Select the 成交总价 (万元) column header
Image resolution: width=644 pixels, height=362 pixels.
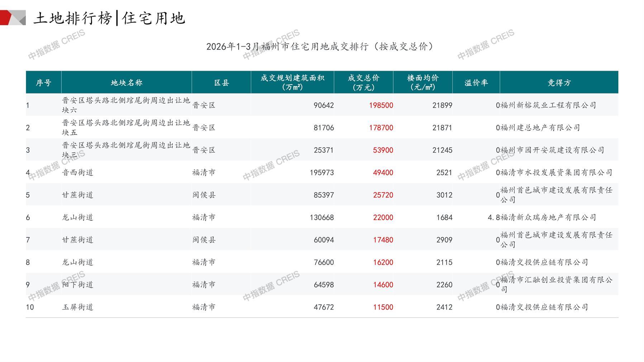click(x=363, y=82)
